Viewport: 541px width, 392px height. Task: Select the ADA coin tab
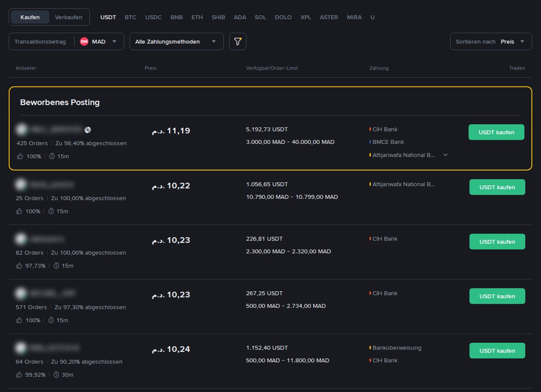[240, 17]
